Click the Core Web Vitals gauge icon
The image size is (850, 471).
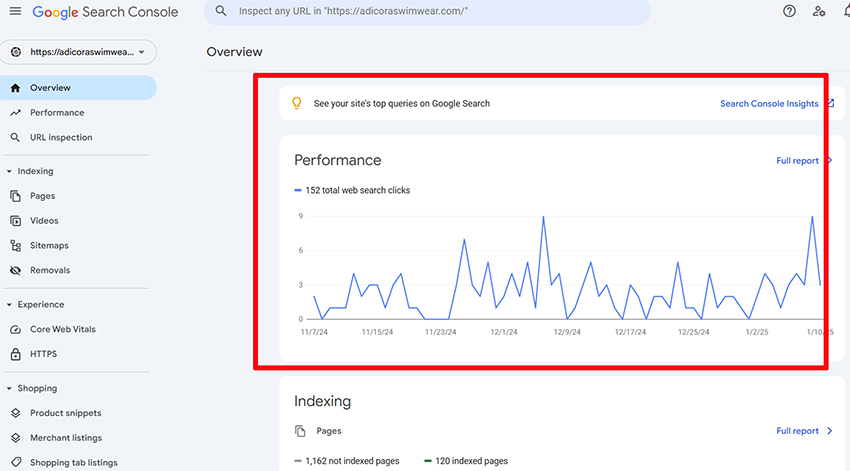(x=15, y=330)
